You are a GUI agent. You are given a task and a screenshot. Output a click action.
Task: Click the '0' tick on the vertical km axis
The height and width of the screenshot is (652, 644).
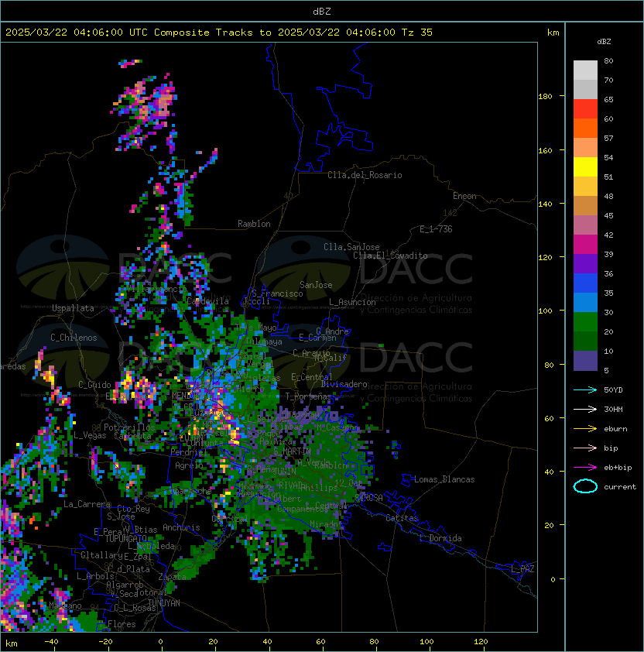coord(553,580)
